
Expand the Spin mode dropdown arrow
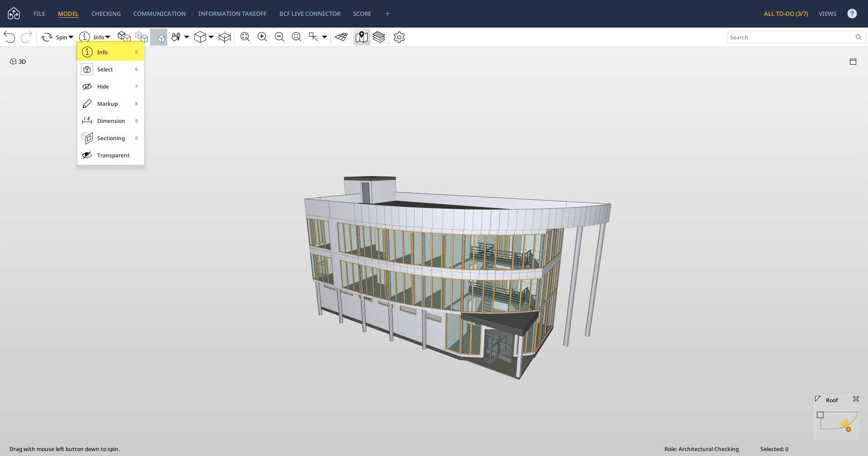[71, 37]
